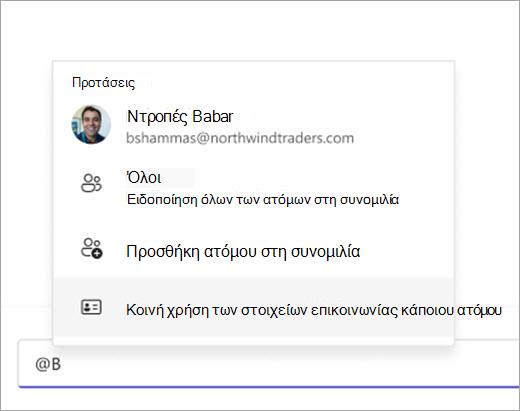The width and height of the screenshot is (520, 411).
Task: Click the contact card icon
Action: pyautogui.click(x=91, y=307)
